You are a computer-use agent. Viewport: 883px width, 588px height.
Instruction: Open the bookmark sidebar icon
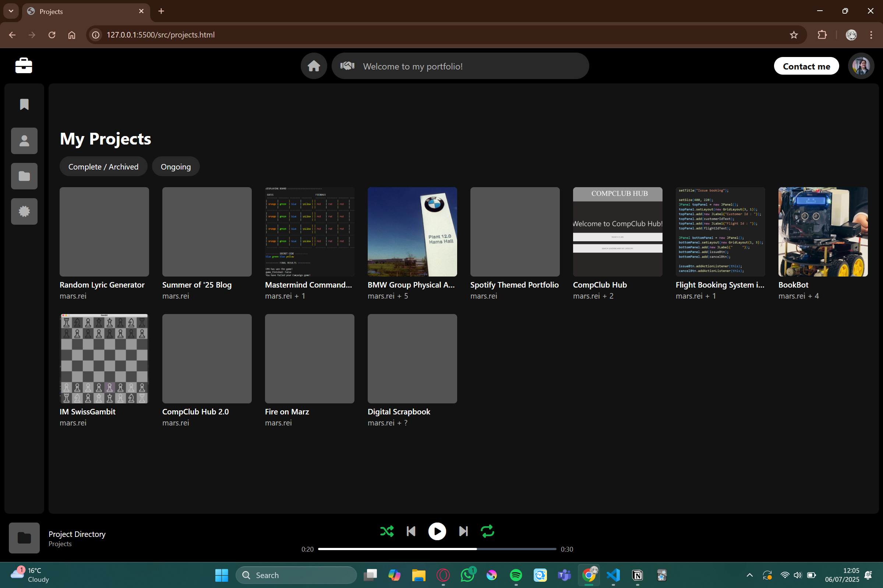coord(24,105)
